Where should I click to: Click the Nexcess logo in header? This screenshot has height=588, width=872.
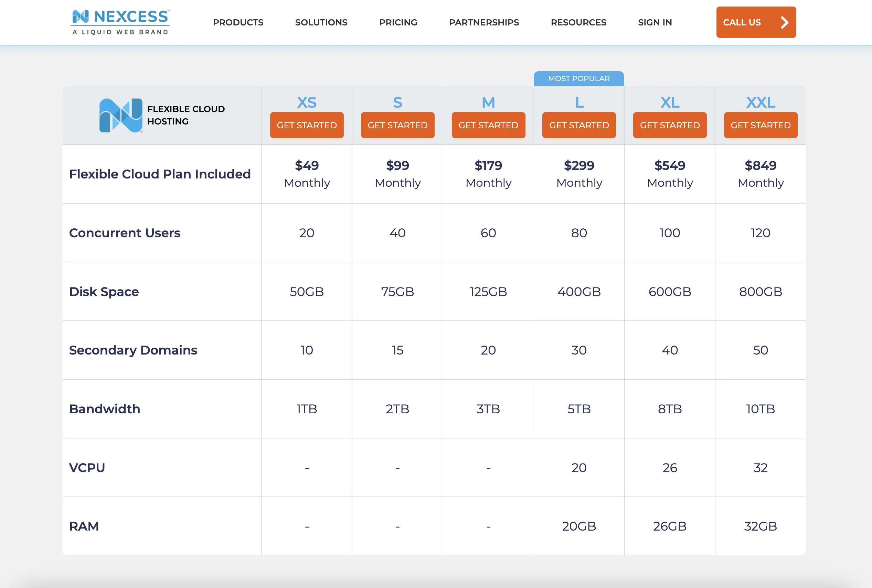(120, 22)
